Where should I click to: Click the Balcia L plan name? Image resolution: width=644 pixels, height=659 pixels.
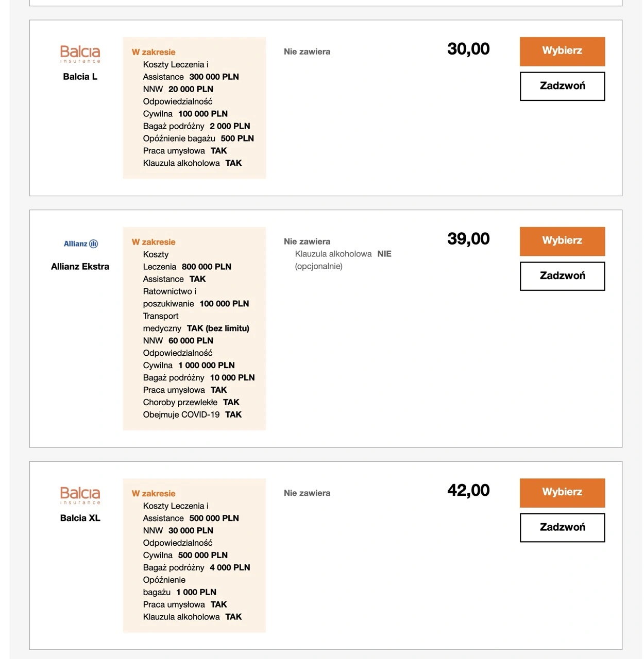coord(80,77)
